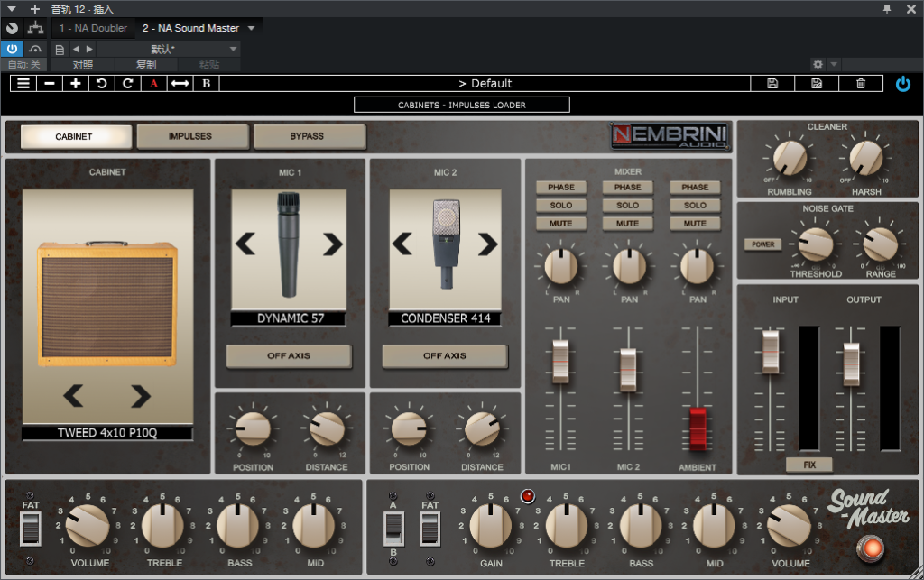924x580 pixels.
Task: Select the B comparison slot
Action: 207,84
